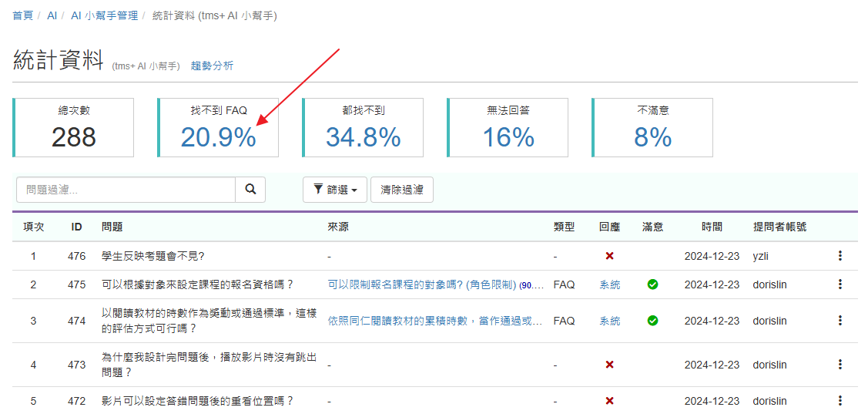Navigate to AI 小幫手管理 breadcrumb
The width and height of the screenshot is (868, 414).
(104, 15)
